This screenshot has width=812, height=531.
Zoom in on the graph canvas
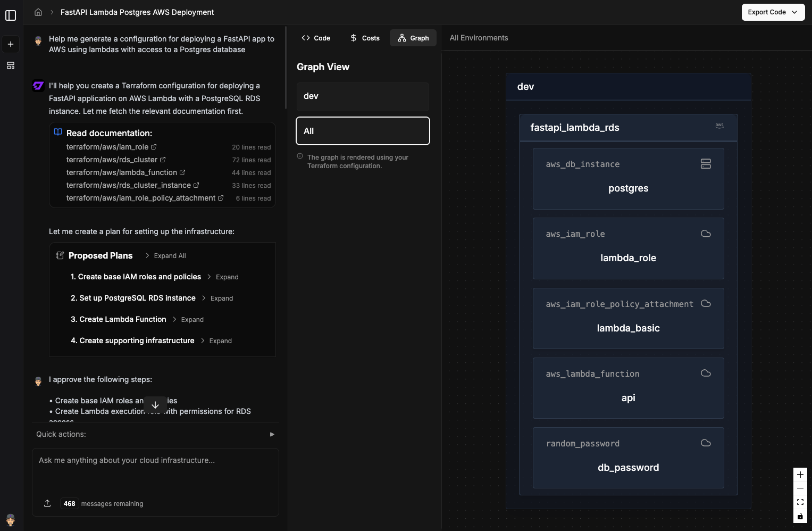click(800, 475)
